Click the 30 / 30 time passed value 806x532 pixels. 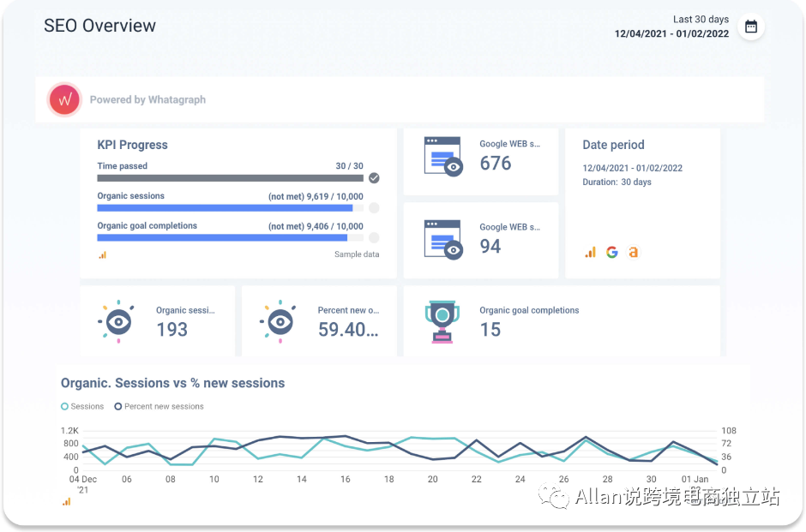point(350,166)
